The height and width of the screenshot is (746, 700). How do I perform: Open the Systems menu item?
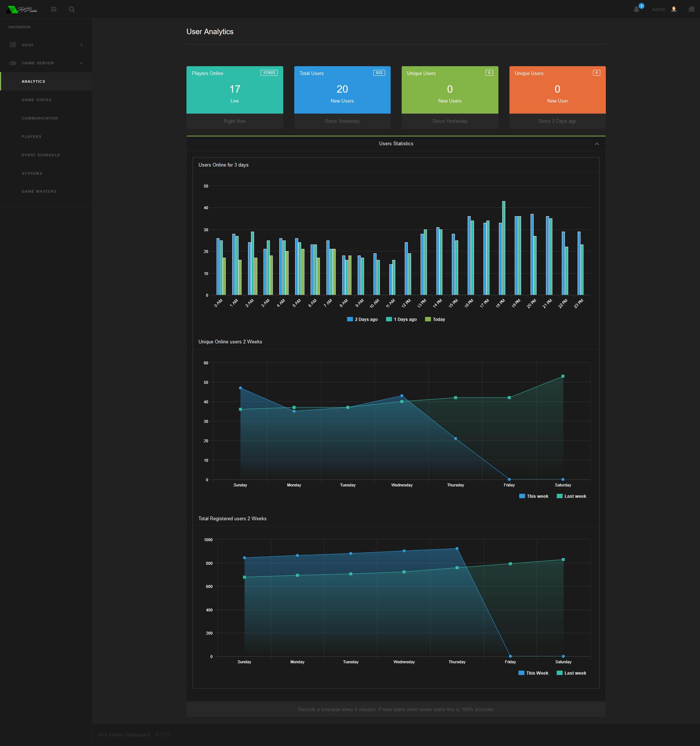(46, 174)
